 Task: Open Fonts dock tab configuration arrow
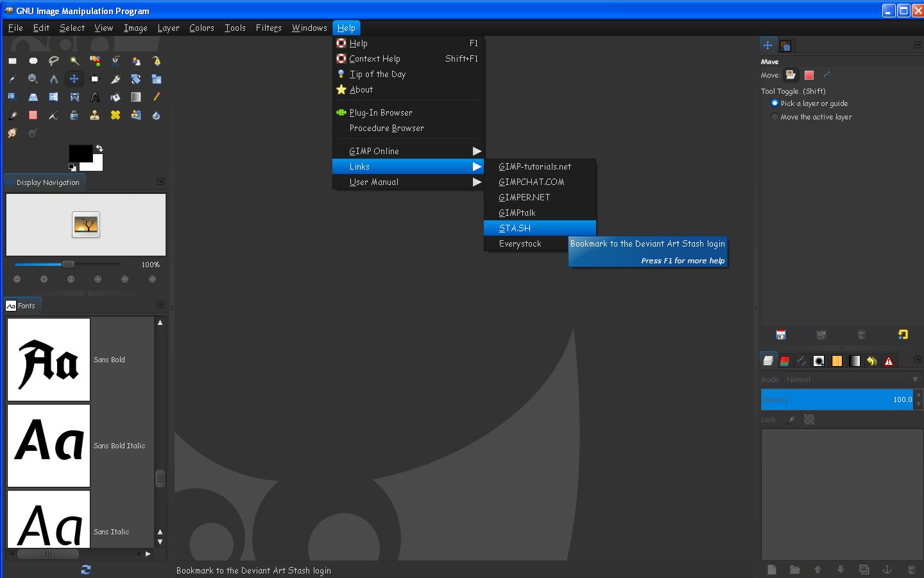click(x=160, y=305)
